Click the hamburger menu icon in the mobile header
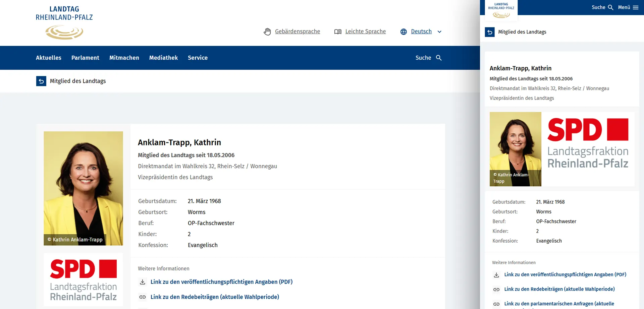 coord(636,7)
